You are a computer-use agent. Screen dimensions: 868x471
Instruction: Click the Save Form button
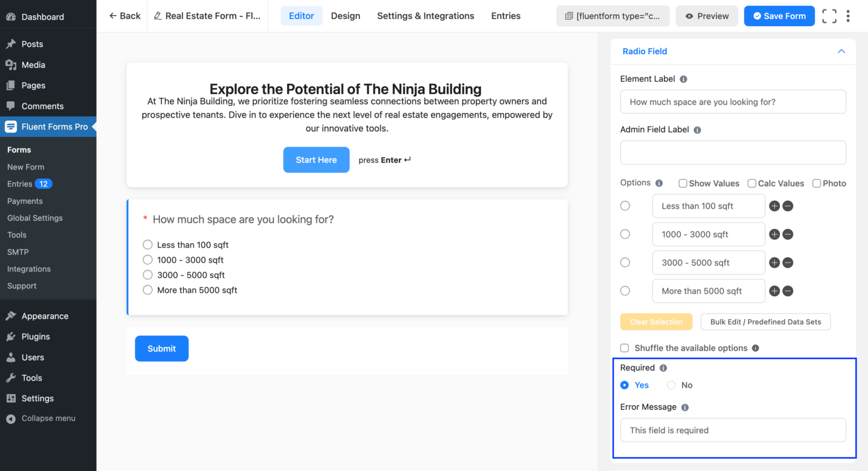click(779, 16)
